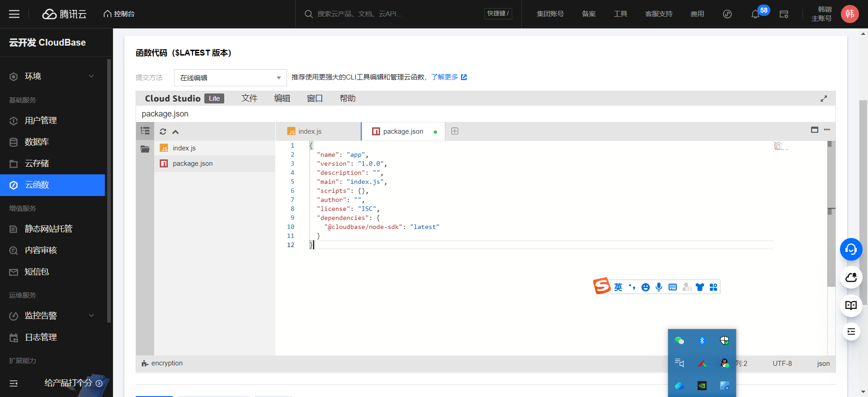Click 给产品打个分 rating link
The height and width of the screenshot is (397, 868).
[x=73, y=383]
